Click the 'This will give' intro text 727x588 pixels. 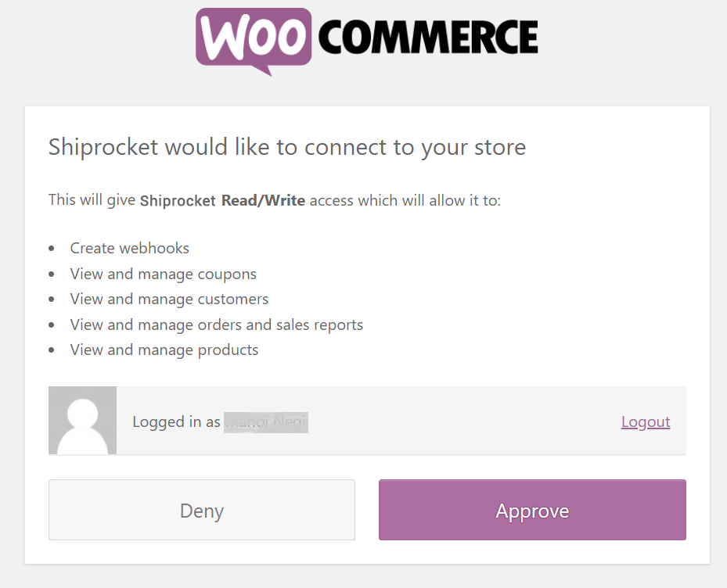point(92,200)
